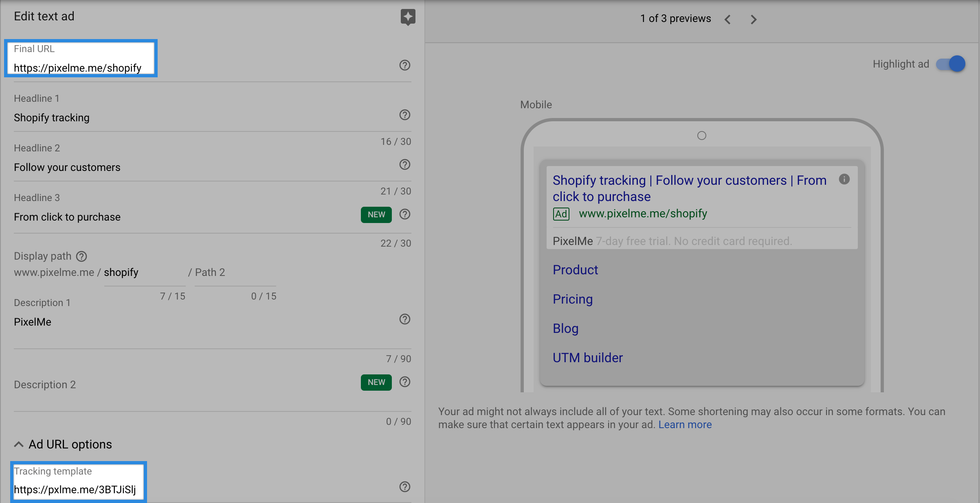Click UTM builder sitelink in preview

pos(587,358)
